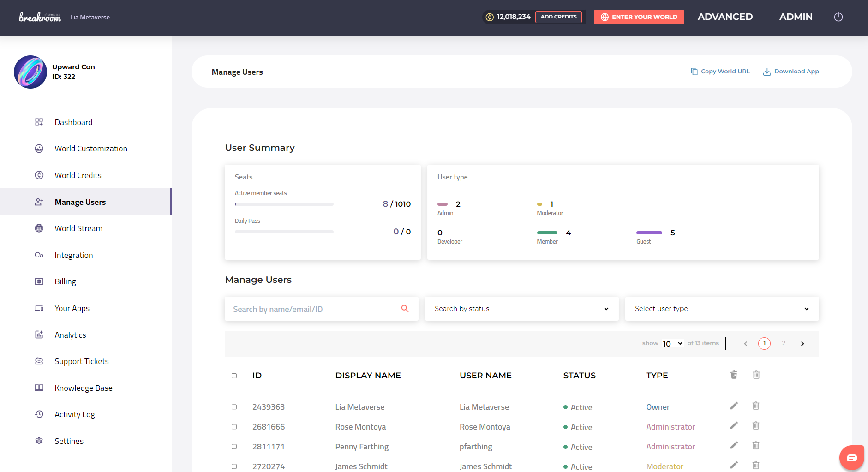Viewport: 868px width, 472px height.
Task: Check the box for user 2811171
Action: (x=234, y=447)
